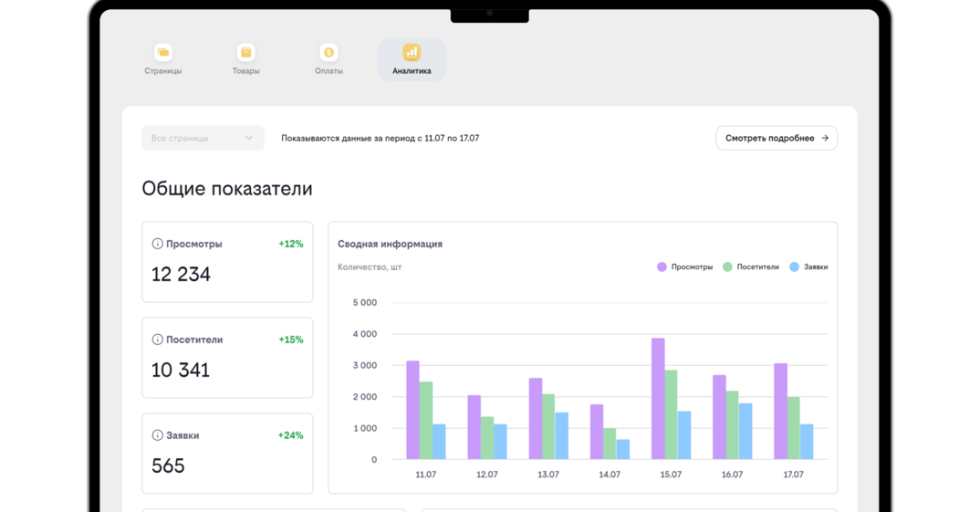Click the blue Заявки bar for 16.07
The width and height of the screenshot is (980, 512).
745,432
